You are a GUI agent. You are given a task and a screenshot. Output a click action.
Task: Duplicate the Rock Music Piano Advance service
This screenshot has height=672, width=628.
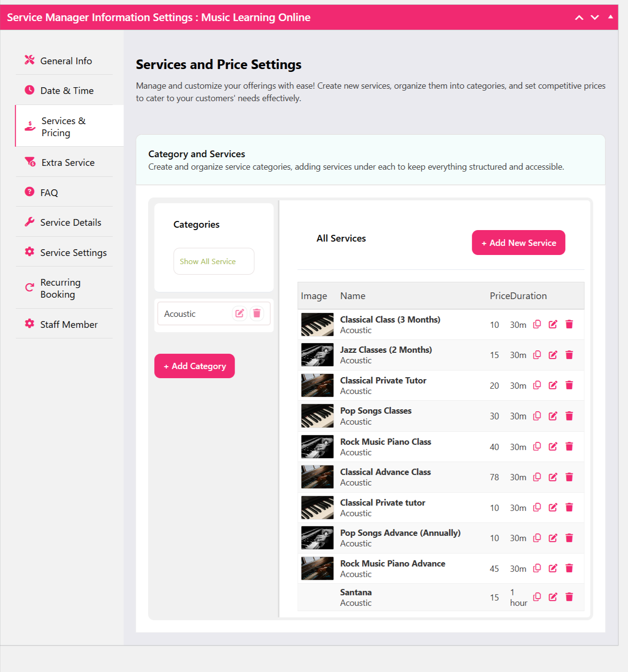coord(537,568)
